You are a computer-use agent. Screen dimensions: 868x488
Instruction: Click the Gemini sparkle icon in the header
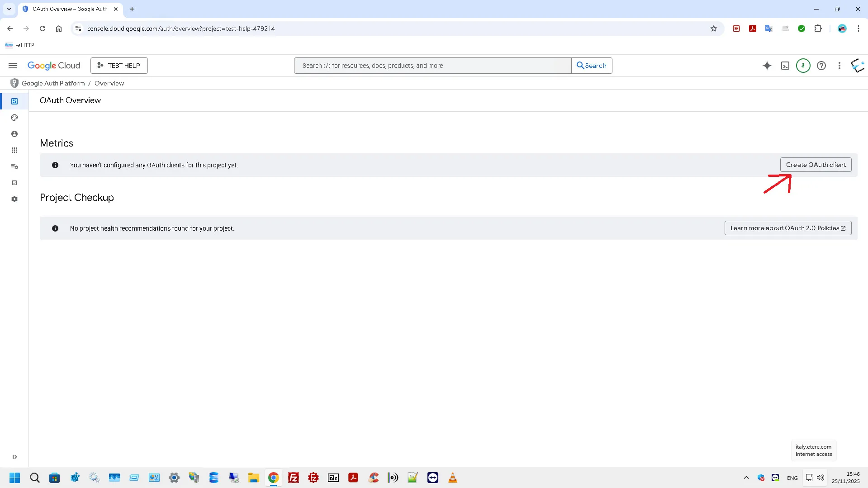[767, 66]
